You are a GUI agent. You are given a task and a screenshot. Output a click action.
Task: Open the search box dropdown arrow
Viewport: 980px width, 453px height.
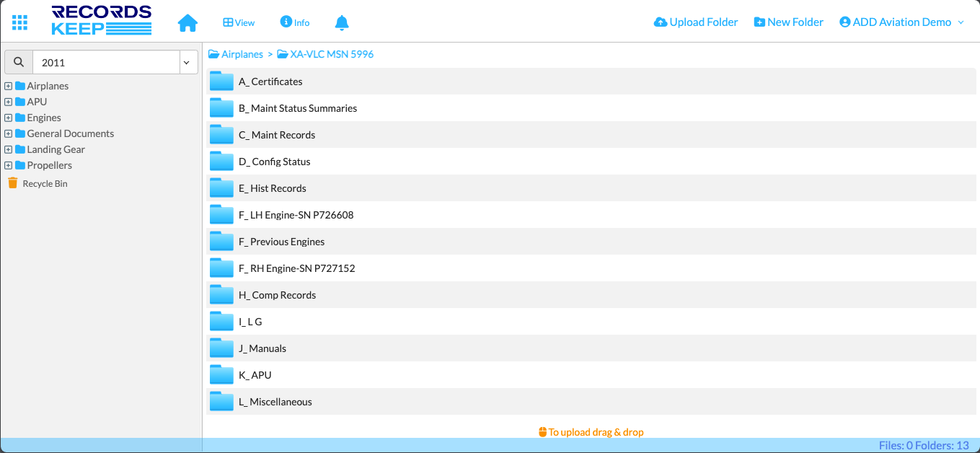186,63
